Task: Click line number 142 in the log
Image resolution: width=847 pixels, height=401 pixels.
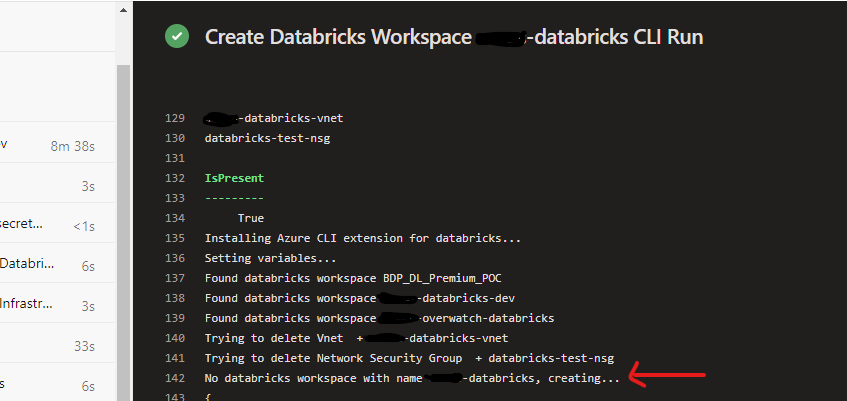Action: pyautogui.click(x=175, y=378)
